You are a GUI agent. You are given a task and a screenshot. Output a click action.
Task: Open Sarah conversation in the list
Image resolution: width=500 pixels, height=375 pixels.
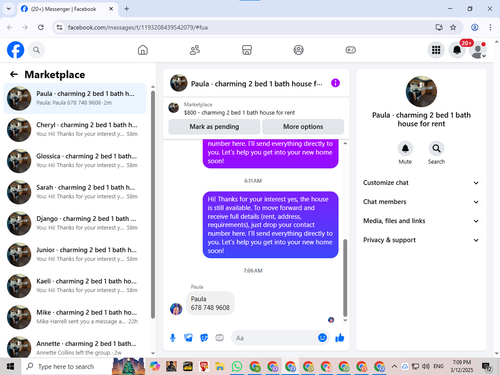point(75,192)
